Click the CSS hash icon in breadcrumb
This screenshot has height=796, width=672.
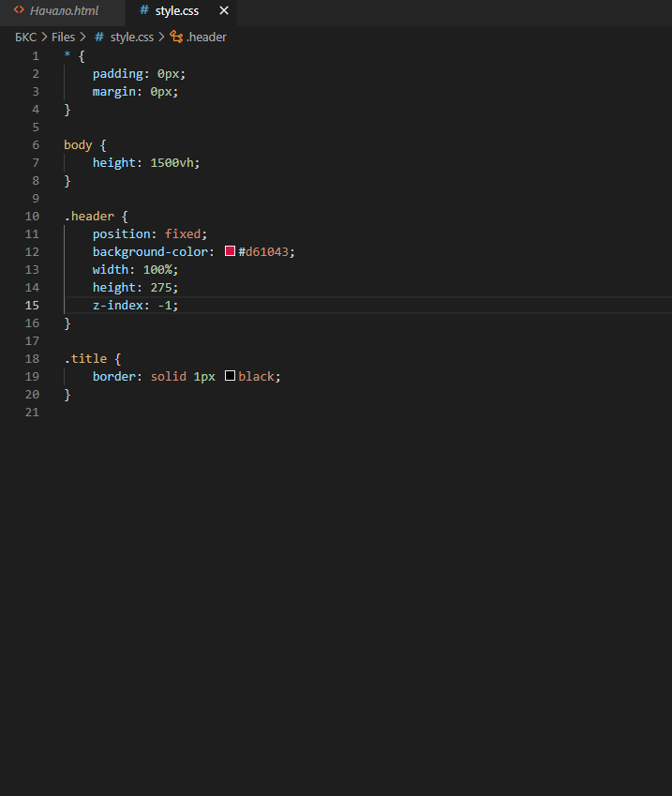(x=99, y=38)
